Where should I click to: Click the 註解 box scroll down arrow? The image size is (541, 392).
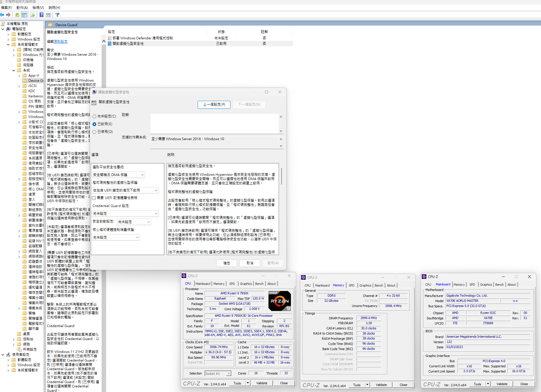point(281,131)
